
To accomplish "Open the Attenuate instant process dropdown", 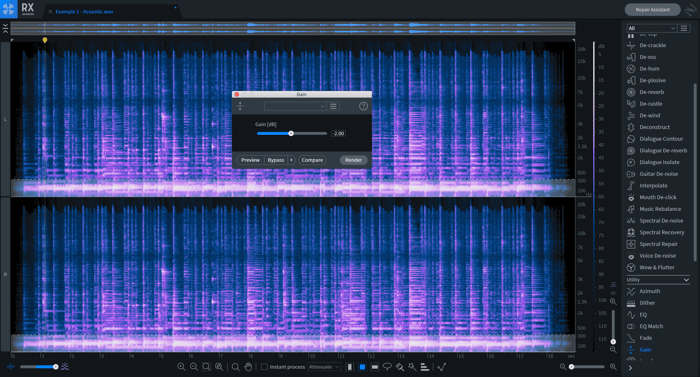I will [x=324, y=367].
